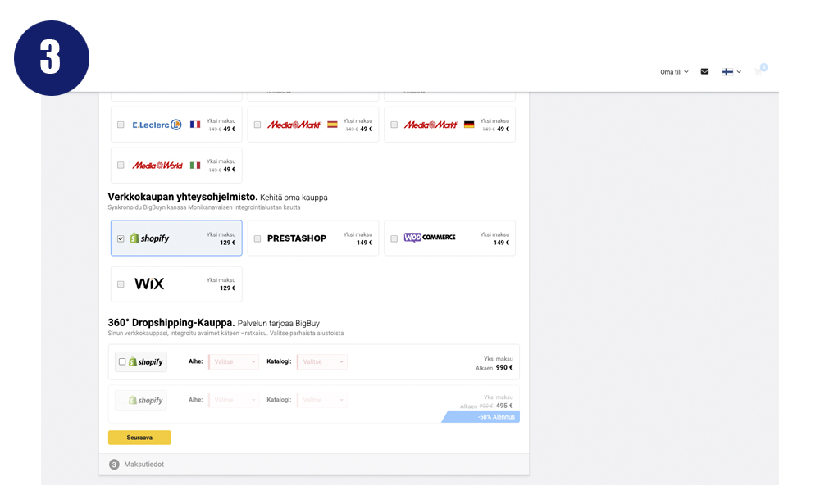820x504 pixels.
Task: Click the -50% Alennus discount banner
Action: [x=481, y=416]
